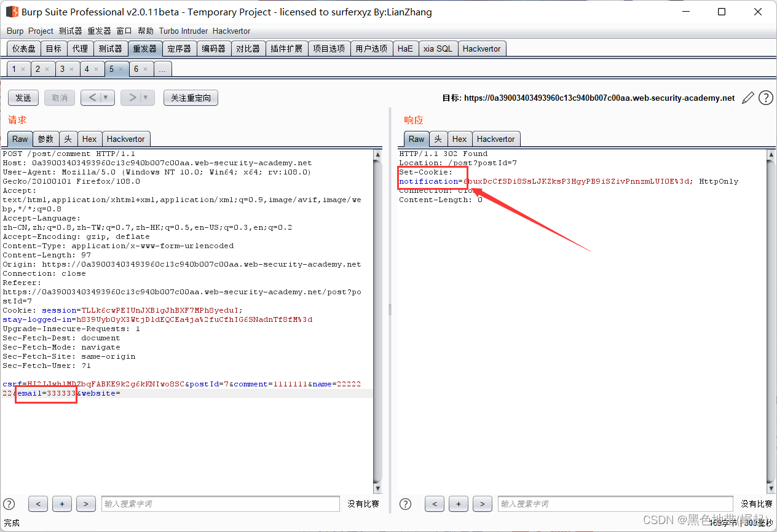Click the Burp Suite logo icon
The width and height of the screenshot is (777, 532).
click(12, 12)
